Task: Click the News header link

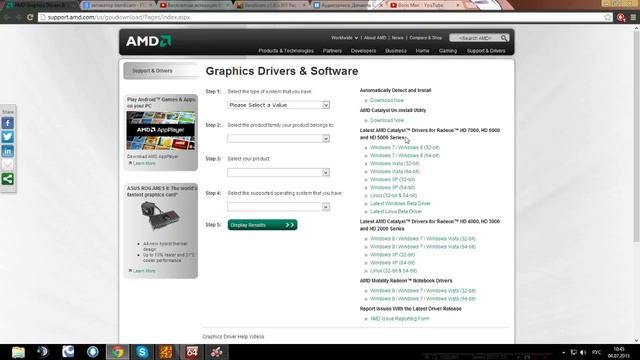Action: point(398,38)
